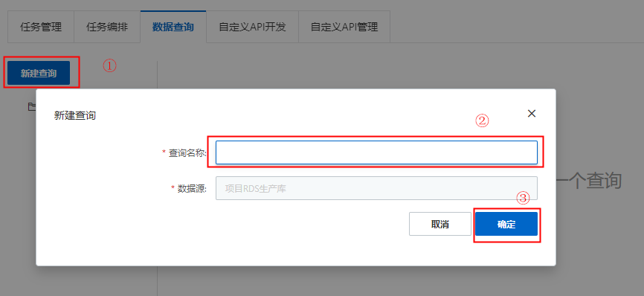The image size is (644, 296).
Task: Click the 数据源 field showing 项目RDS生产库
Action: coord(376,188)
